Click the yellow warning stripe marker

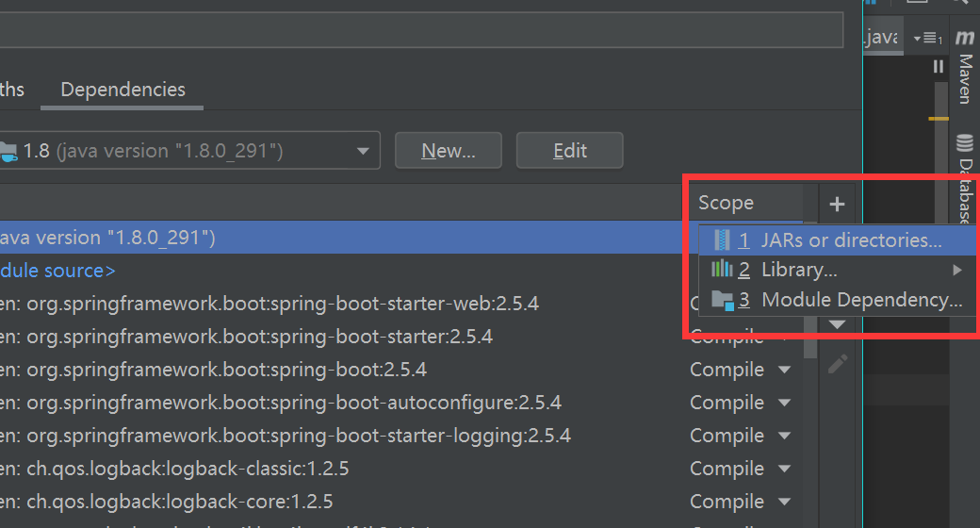coord(939,118)
